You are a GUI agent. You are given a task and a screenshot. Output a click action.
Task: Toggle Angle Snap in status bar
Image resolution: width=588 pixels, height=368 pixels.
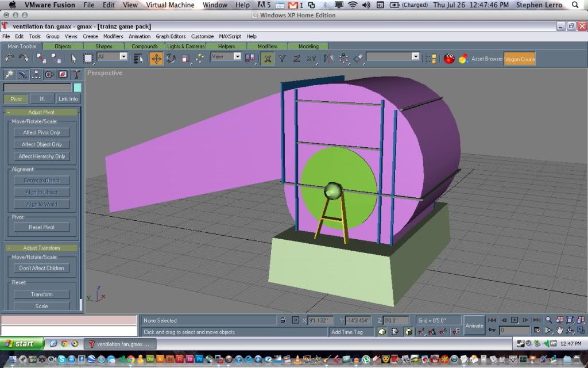pos(432,332)
